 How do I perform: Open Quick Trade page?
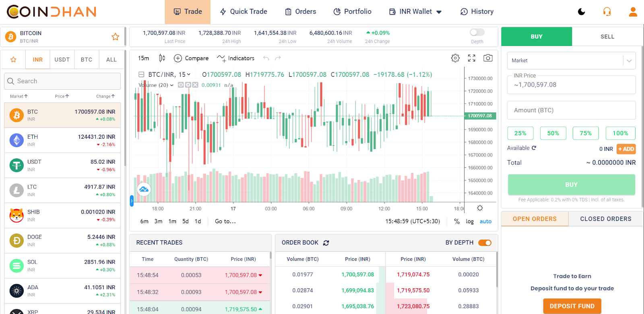point(244,12)
